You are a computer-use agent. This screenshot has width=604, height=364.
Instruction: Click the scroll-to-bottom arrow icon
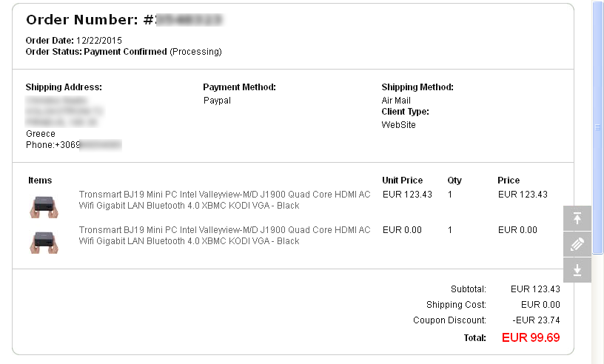pyautogui.click(x=577, y=270)
